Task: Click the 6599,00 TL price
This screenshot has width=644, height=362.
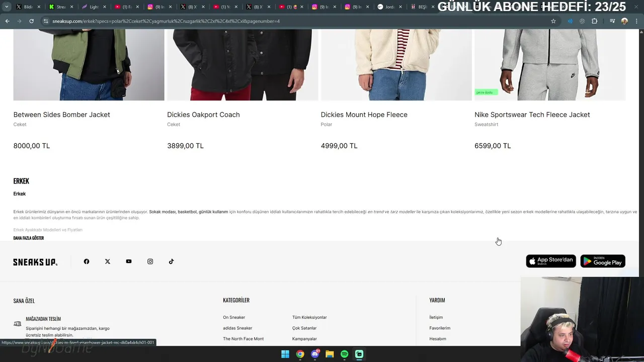Action: coord(493,146)
